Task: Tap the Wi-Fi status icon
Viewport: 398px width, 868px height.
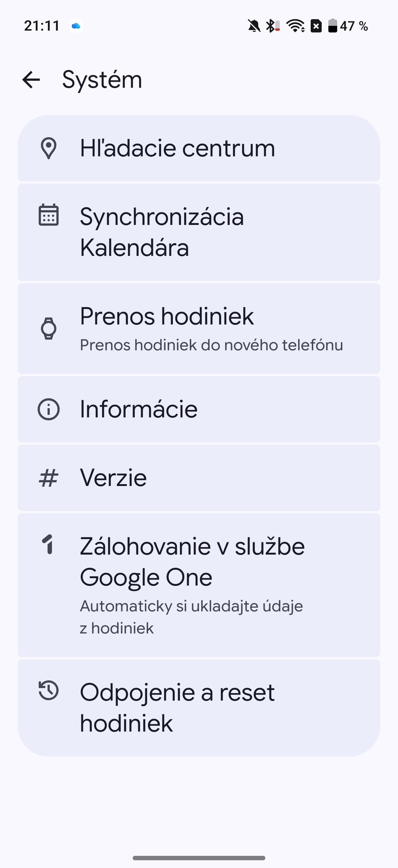Action: (x=295, y=26)
